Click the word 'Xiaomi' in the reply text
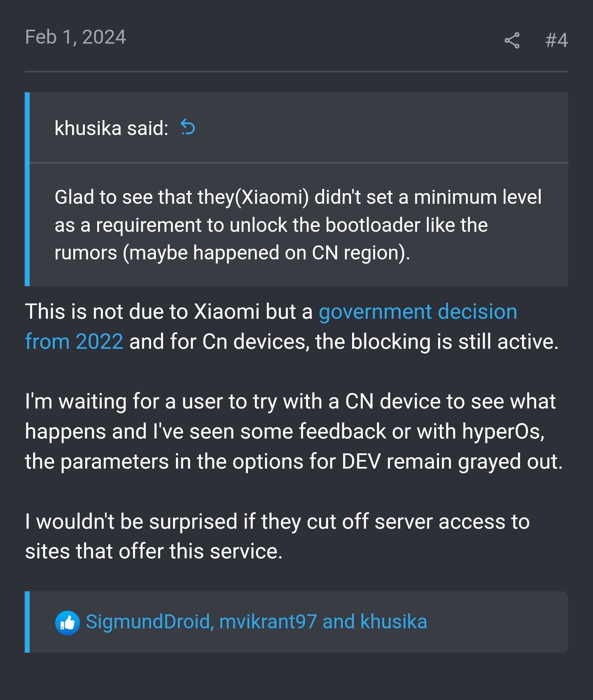Image resolution: width=593 pixels, height=700 pixels. click(x=226, y=312)
